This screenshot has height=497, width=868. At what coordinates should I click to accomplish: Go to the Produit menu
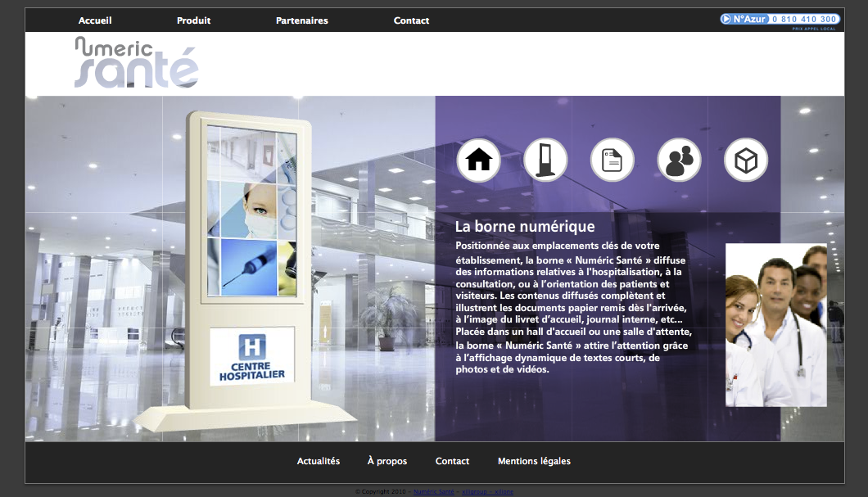pos(194,20)
